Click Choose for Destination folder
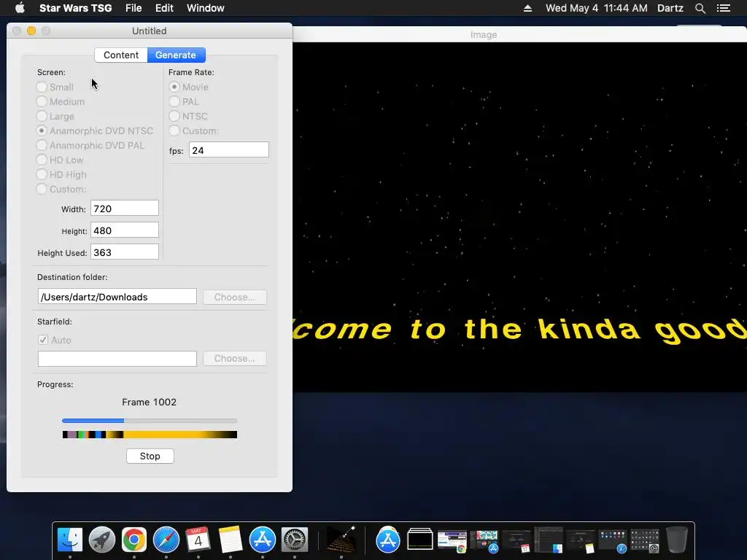This screenshot has height=560, width=747. [234, 297]
